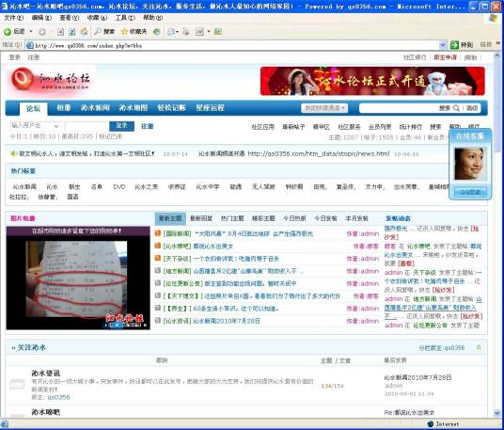This screenshot has width=504, height=430.
Task: Click the speaker icon beside the announcement
Action: pos(14,153)
